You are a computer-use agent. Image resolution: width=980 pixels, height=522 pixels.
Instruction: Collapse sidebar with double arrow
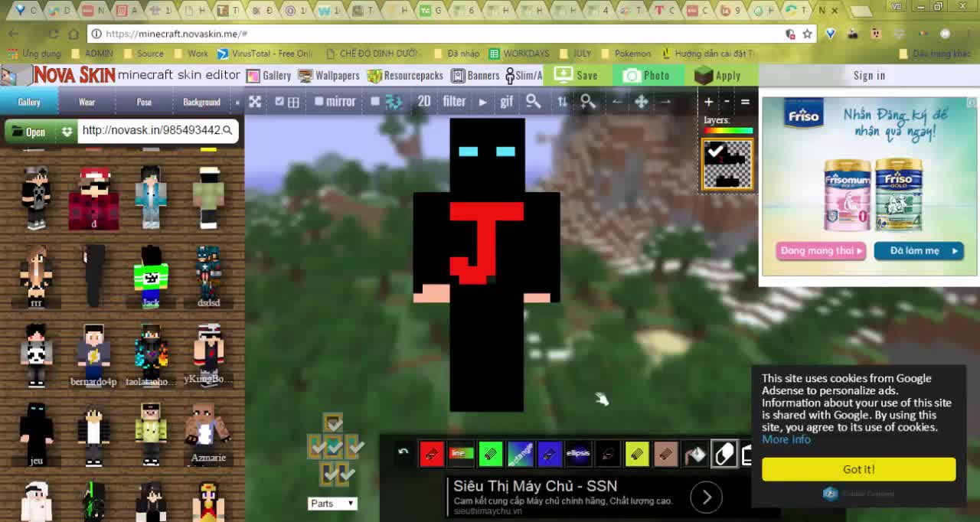[237, 102]
